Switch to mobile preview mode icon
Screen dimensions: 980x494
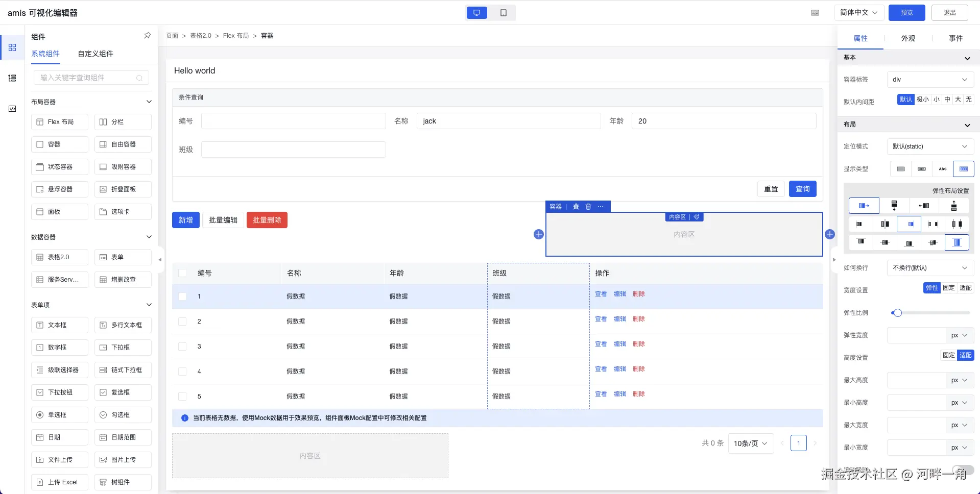(504, 13)
